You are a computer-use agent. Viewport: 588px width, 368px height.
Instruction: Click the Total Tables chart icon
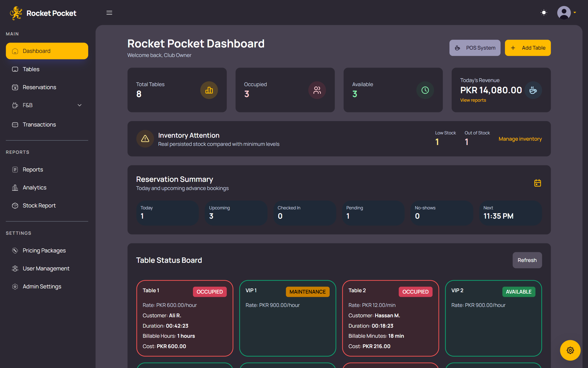[x=209, y=90]
